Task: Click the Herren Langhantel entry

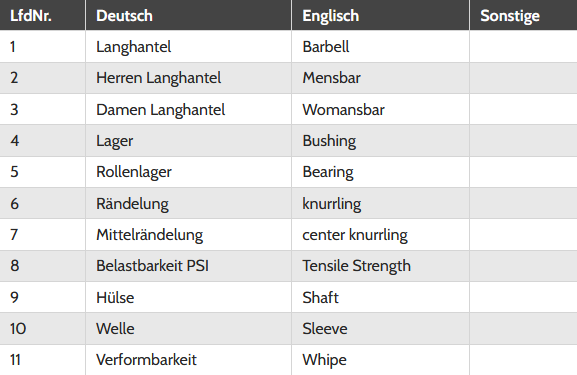Action: click(x=159, y=78)
